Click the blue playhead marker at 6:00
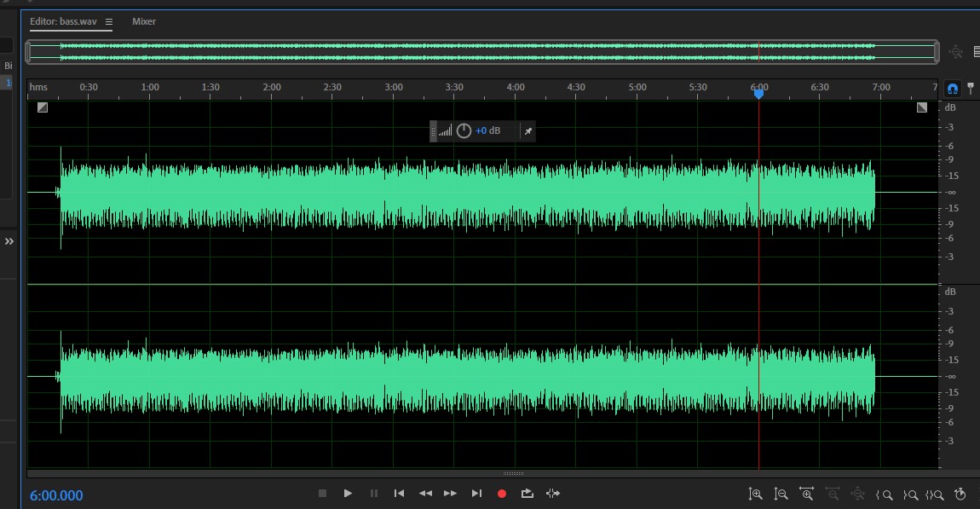 pos(758,94)
